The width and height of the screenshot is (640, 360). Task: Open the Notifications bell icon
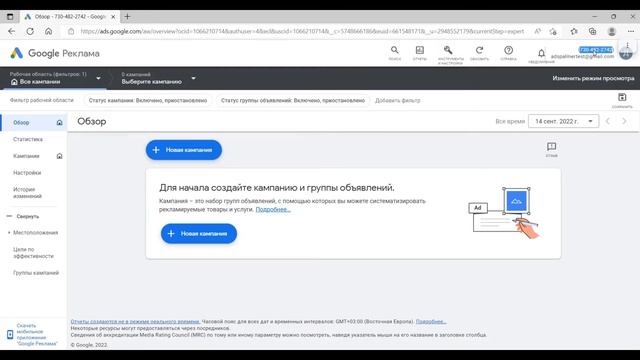pos(541,54)
